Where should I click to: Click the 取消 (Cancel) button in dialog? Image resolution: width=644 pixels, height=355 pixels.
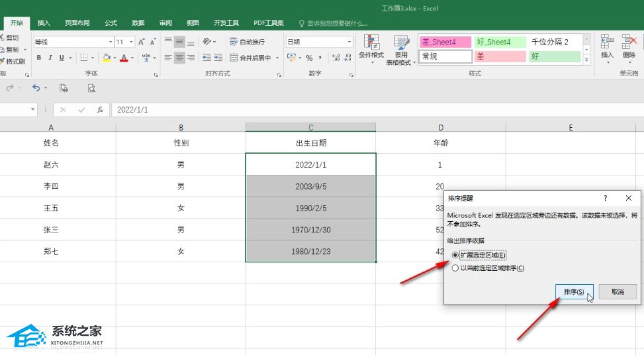(618, 291)
